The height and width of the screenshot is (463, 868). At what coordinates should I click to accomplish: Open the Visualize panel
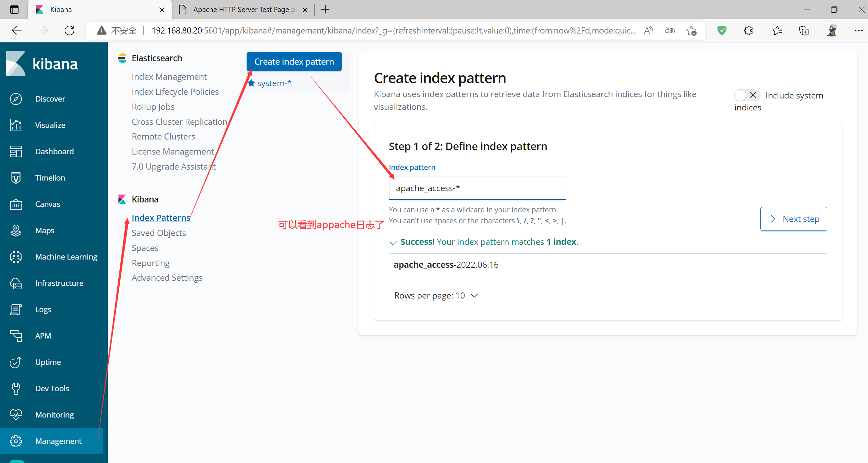click(x=51, y=125)
